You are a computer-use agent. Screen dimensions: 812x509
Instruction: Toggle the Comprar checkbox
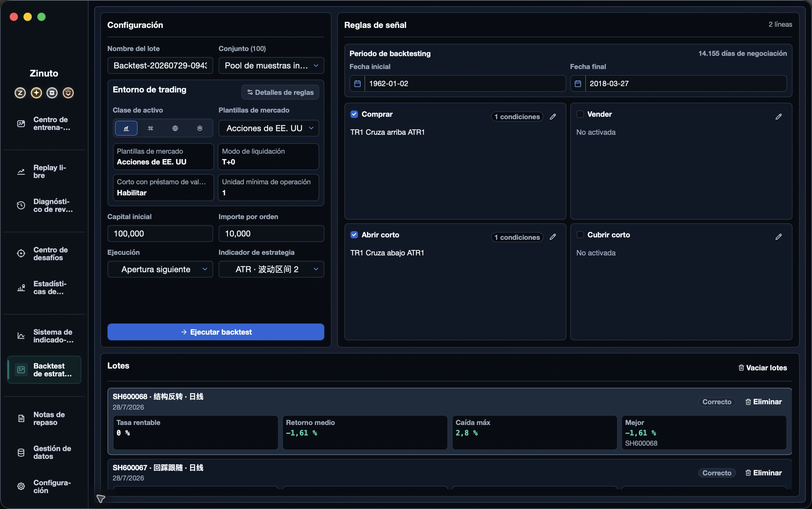click(354, 114)
